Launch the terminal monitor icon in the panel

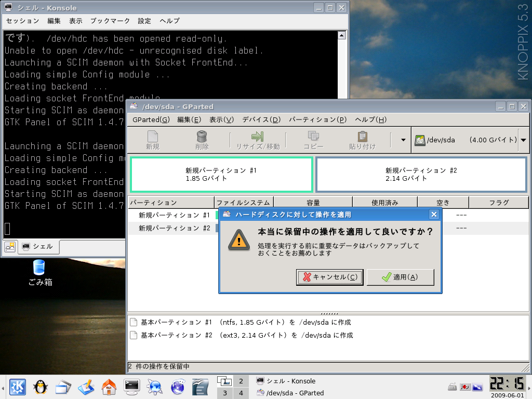131,387
